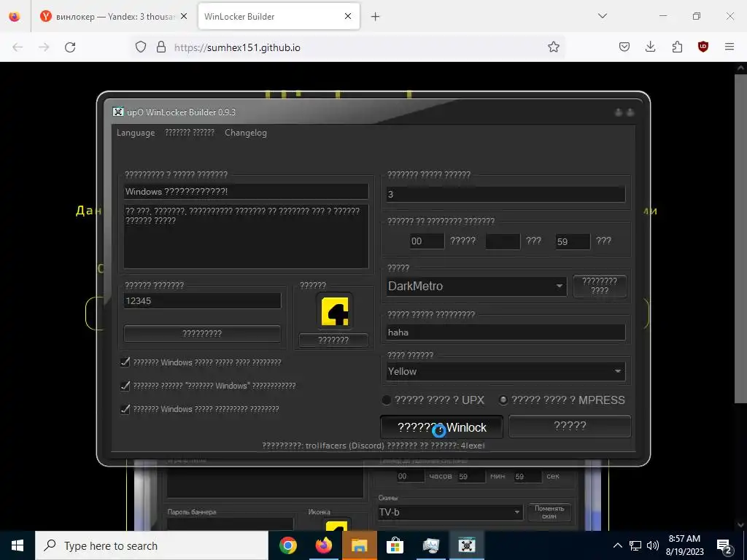Click the wide button below the 12345 field
This screenshot has height=560, width=747.
(x=202, y=334)
